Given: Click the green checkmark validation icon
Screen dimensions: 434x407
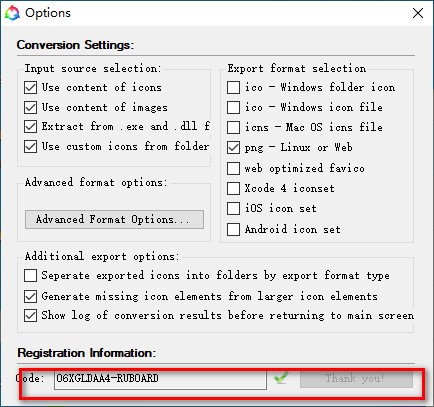Looking at the screenshot, I should [281, 378].
